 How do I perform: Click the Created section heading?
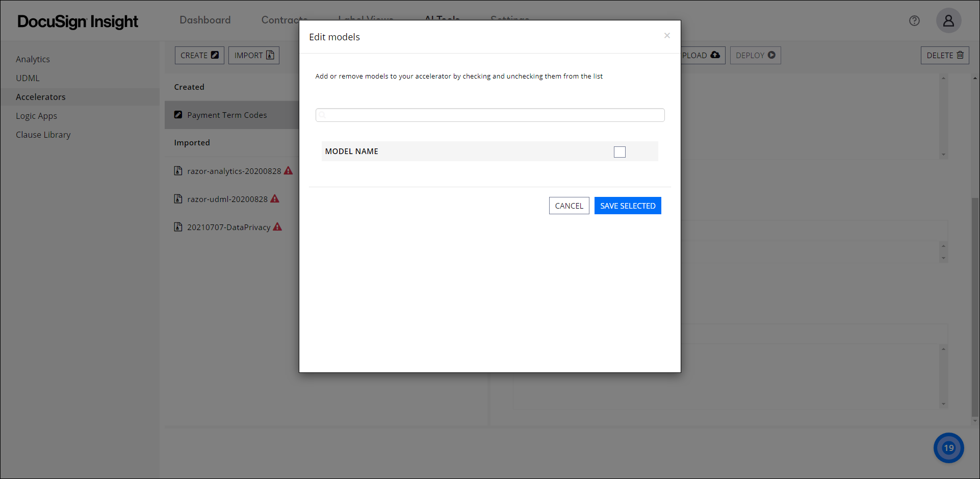(189, 87)
